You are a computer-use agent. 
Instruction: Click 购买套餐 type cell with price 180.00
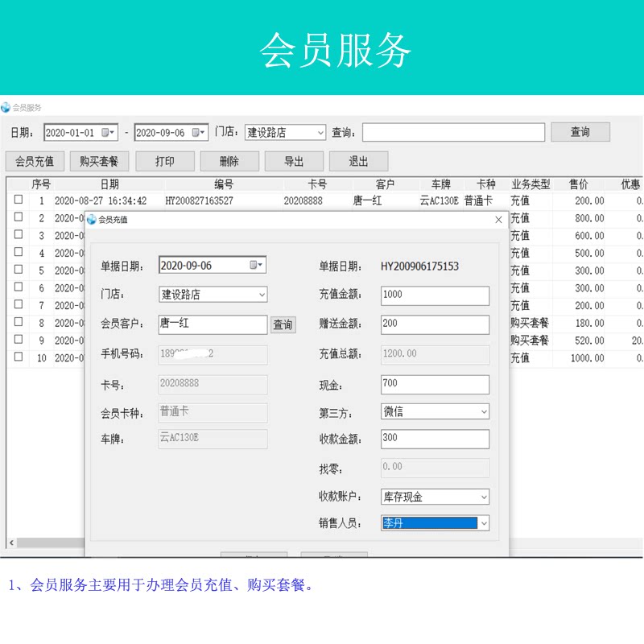[x=530, y=324]
